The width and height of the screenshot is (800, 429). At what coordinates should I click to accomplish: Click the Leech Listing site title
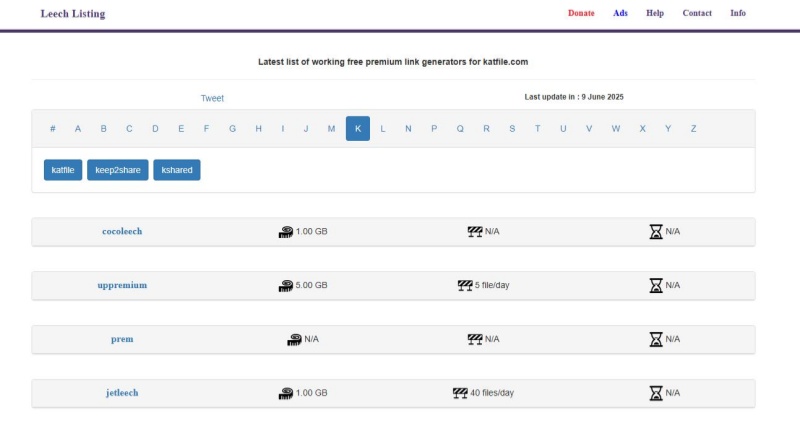pos(73,14)
